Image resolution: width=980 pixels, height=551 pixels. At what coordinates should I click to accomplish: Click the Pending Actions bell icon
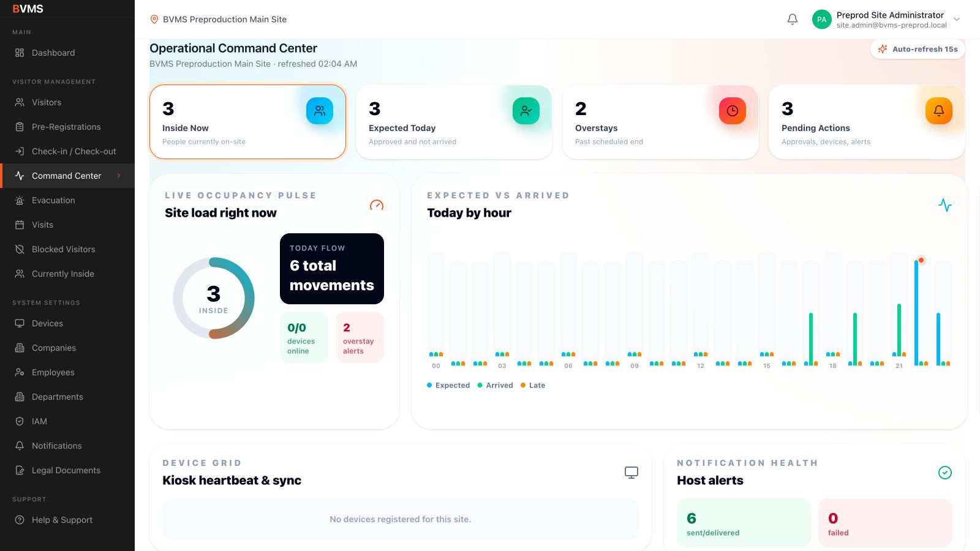pos(939,111)
